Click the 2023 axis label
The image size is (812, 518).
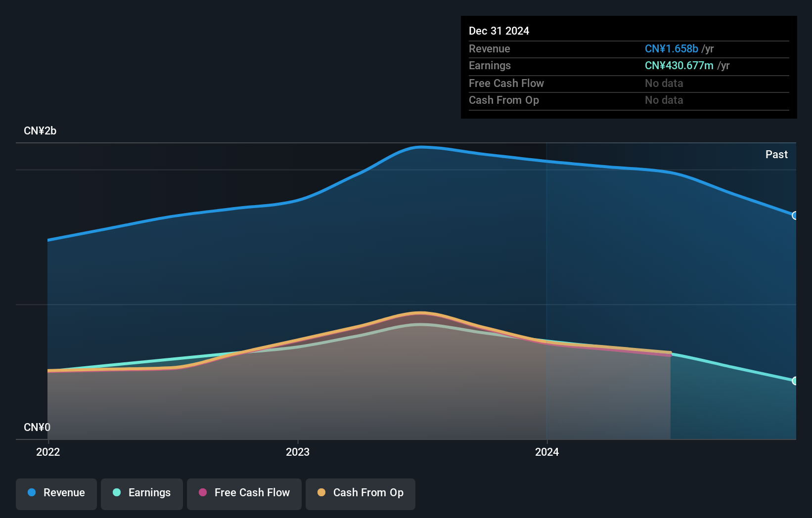[297, 452]
